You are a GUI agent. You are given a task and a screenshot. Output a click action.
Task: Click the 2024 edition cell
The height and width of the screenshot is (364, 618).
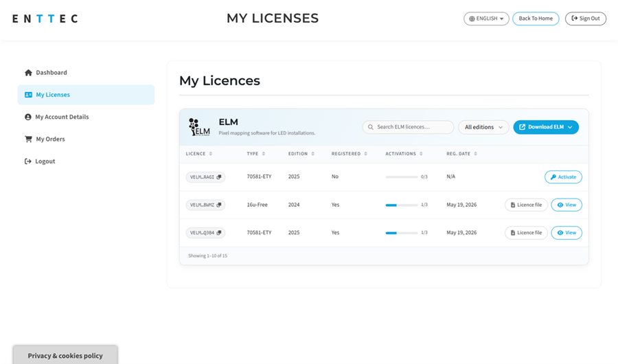pyautogui.click(x=294, y=205)
